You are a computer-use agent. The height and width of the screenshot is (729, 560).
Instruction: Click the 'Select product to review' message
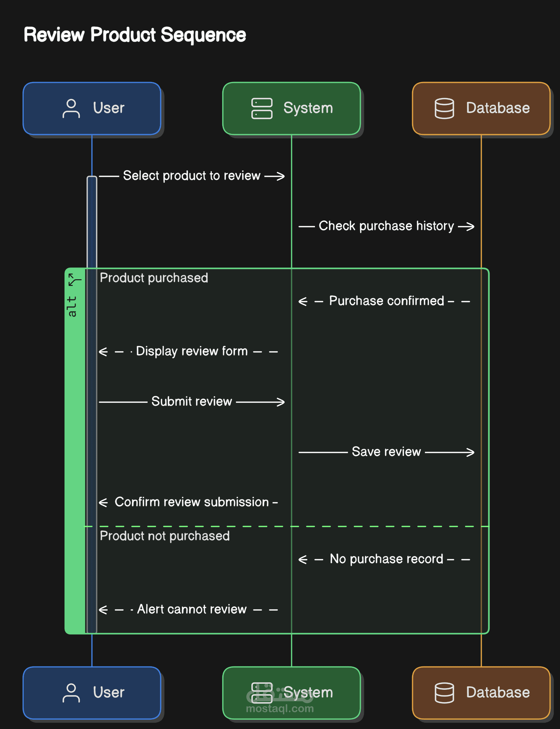coord(192,176)
